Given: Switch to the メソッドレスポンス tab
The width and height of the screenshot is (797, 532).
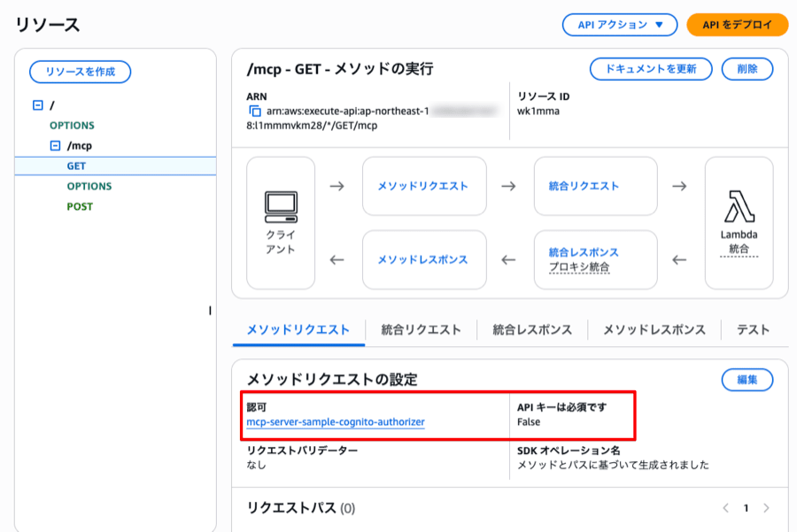Looking at the screenshot, I should (x=654, y=329).
